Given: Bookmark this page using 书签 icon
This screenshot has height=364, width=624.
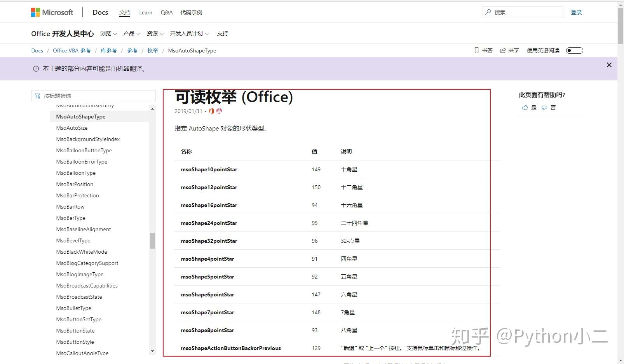Looking at the screenshot, I should click(476, 50).
